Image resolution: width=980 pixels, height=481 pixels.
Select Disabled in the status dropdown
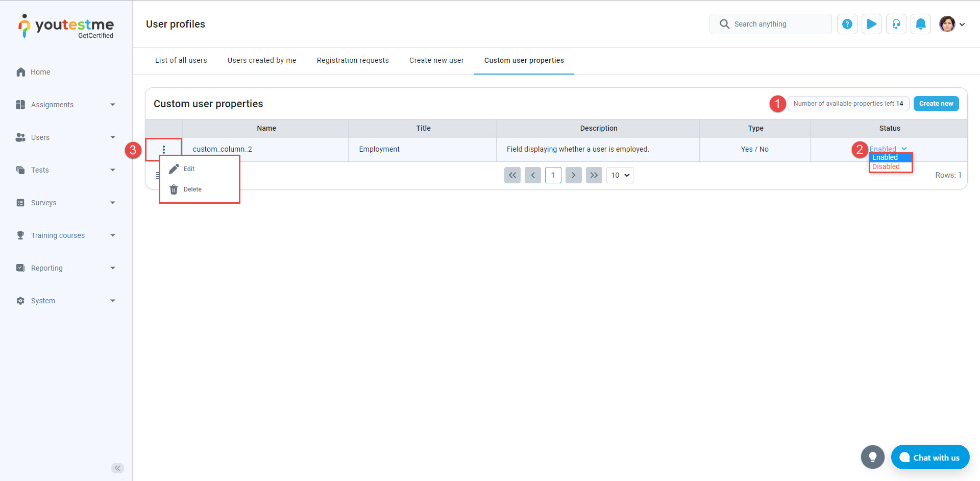tap(886, 167)
